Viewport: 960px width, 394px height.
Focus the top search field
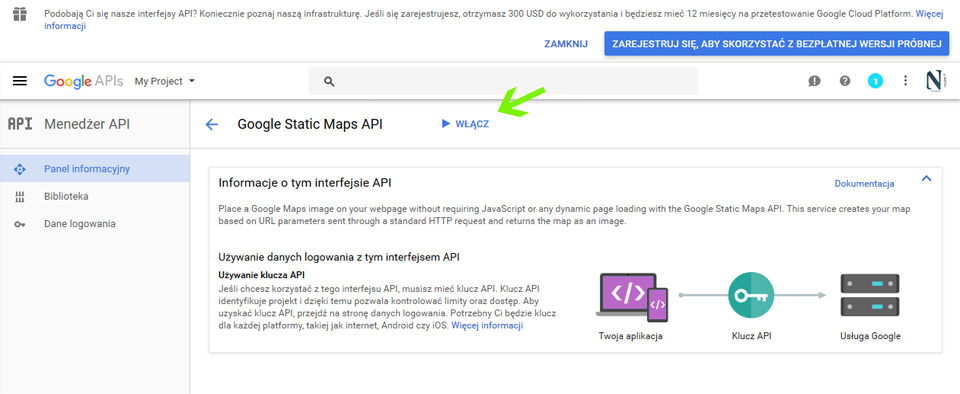coord(503,81)
